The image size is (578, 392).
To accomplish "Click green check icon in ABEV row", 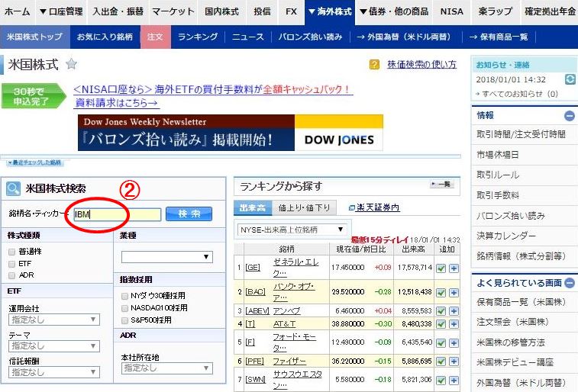I will click(x=441, y=310).
